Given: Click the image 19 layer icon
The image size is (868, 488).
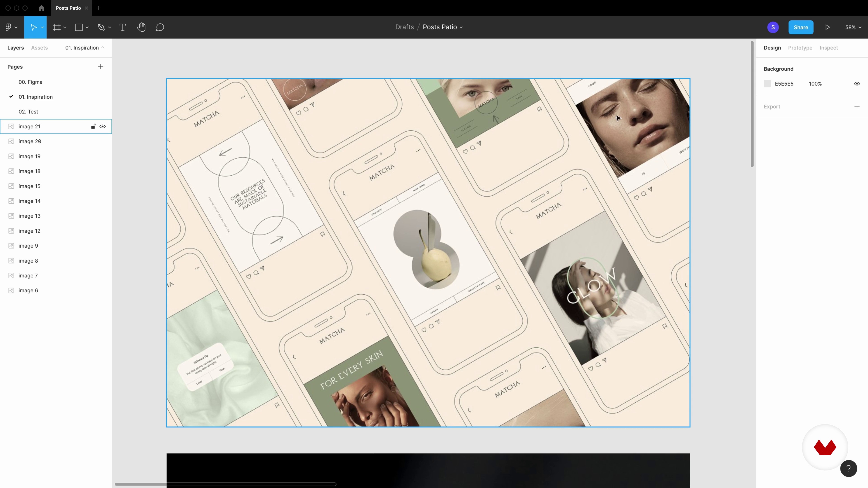Looking at the screenshot, I should (11, 156).
